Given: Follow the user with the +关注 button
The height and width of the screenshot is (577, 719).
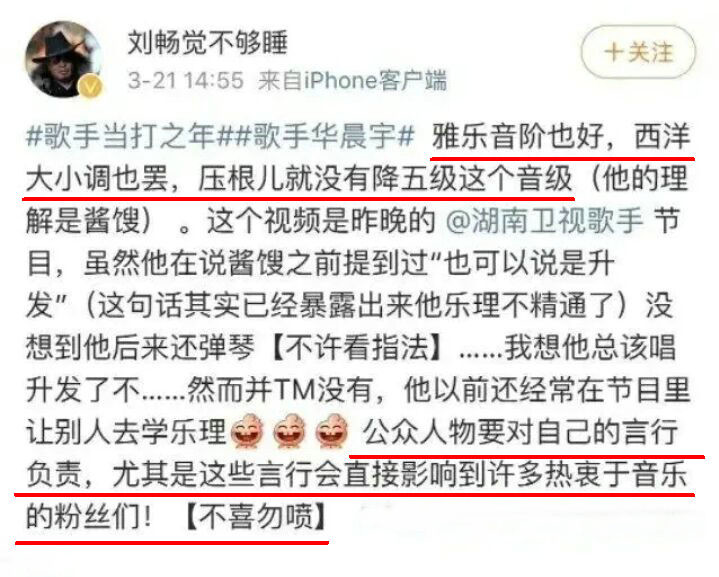Looking at the screenshot, I should point(638,52).
